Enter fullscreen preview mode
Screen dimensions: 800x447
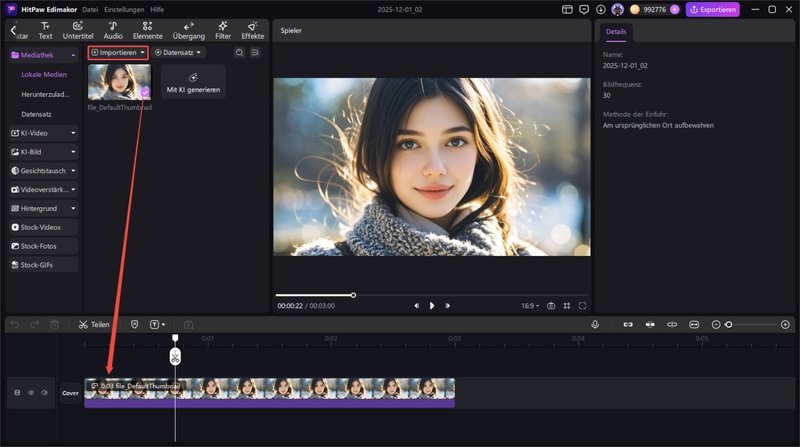583,306
